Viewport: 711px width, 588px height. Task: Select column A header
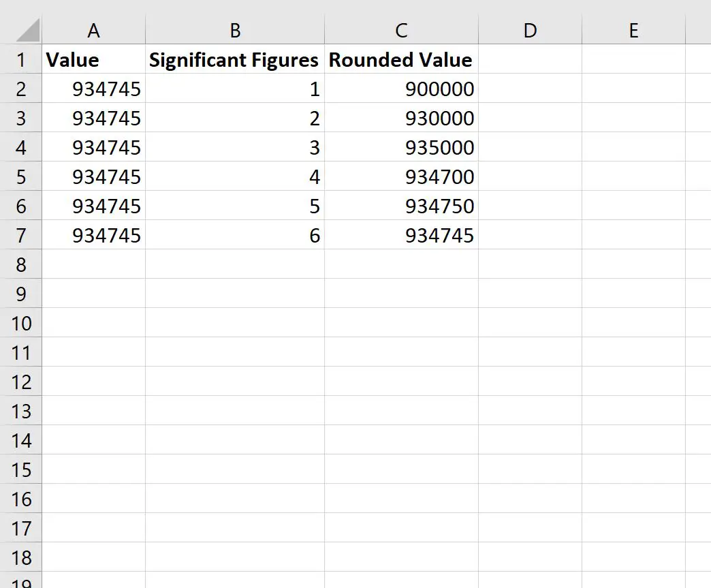pyautogui.click(x=93, y=30)
